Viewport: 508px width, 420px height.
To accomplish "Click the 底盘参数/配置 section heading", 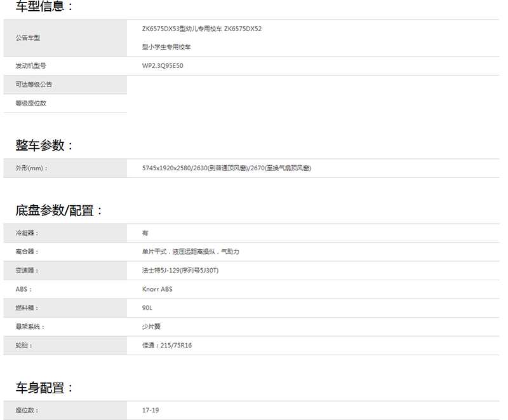I will click(59, 210).
